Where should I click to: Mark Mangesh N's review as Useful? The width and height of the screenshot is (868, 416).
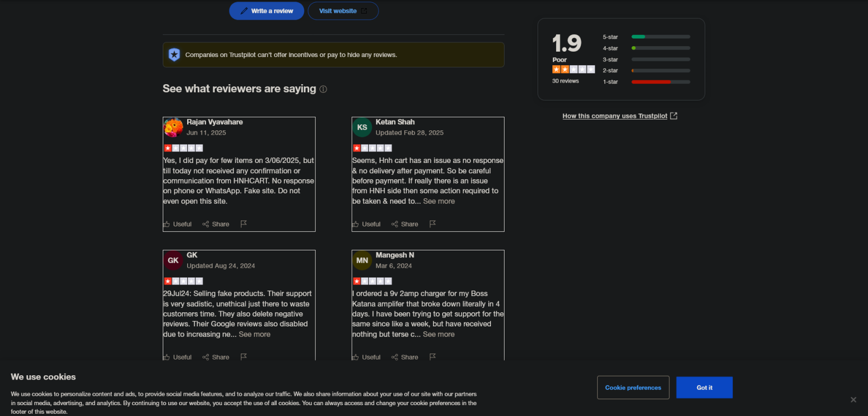click(366, 357)
